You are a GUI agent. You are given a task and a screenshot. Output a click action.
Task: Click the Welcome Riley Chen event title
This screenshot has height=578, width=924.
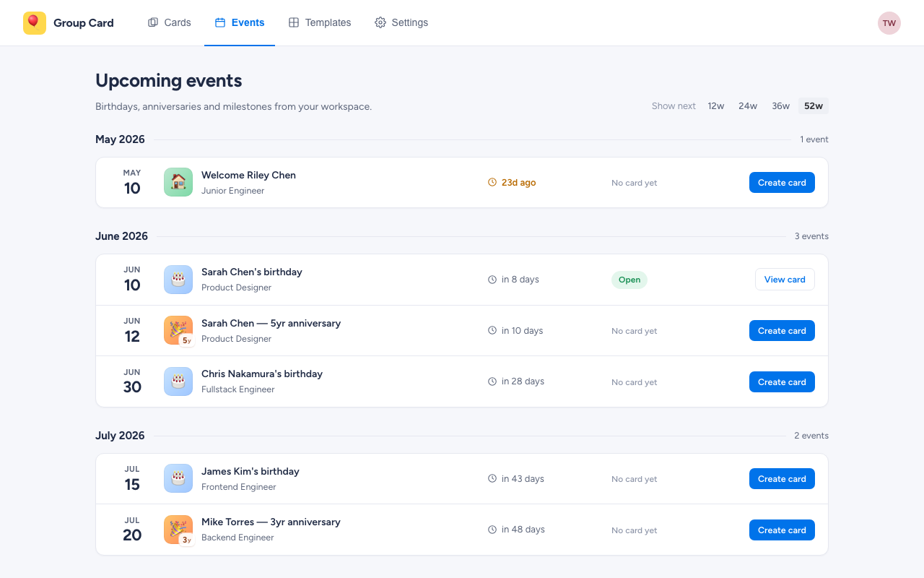coord(248,175)
